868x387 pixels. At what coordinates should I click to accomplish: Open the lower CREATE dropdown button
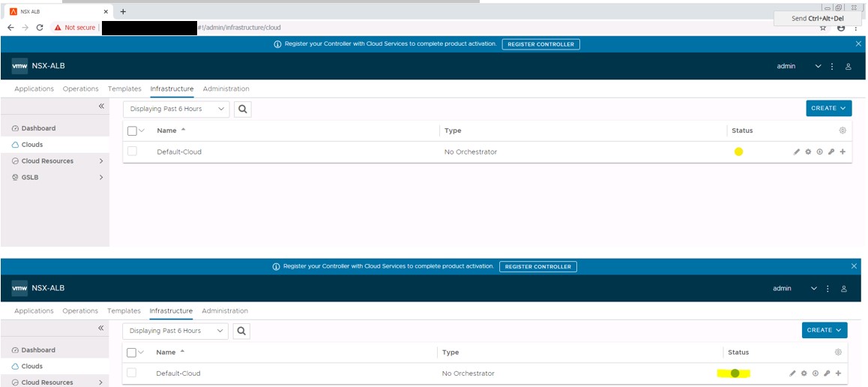click(825, 330)
